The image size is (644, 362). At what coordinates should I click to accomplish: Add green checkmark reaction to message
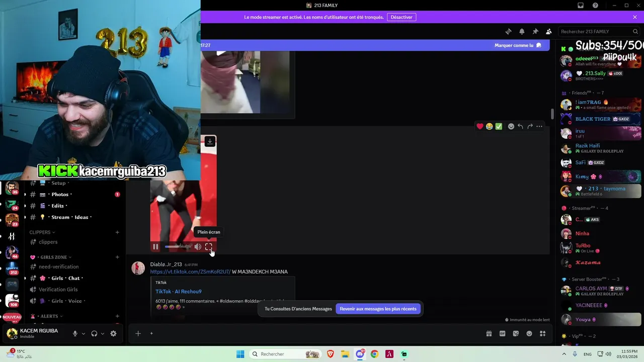pos(499,126)
